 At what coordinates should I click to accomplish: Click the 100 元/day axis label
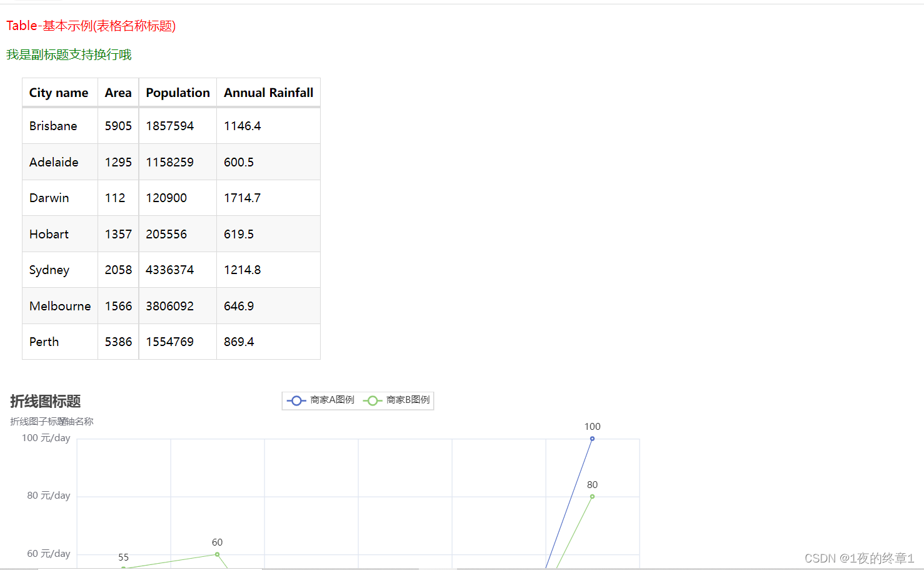click(x=46, y=438)
